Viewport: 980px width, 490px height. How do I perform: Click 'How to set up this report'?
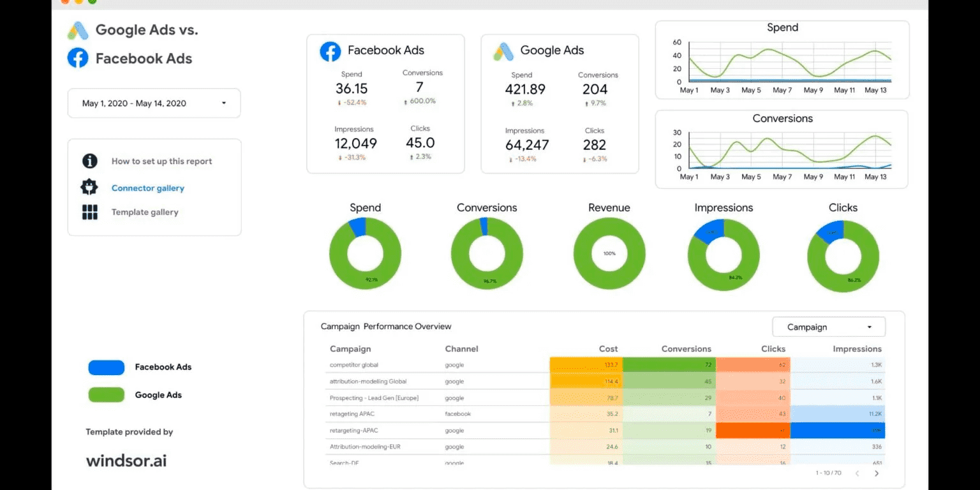pyautogui.click(x=161, y=161)
